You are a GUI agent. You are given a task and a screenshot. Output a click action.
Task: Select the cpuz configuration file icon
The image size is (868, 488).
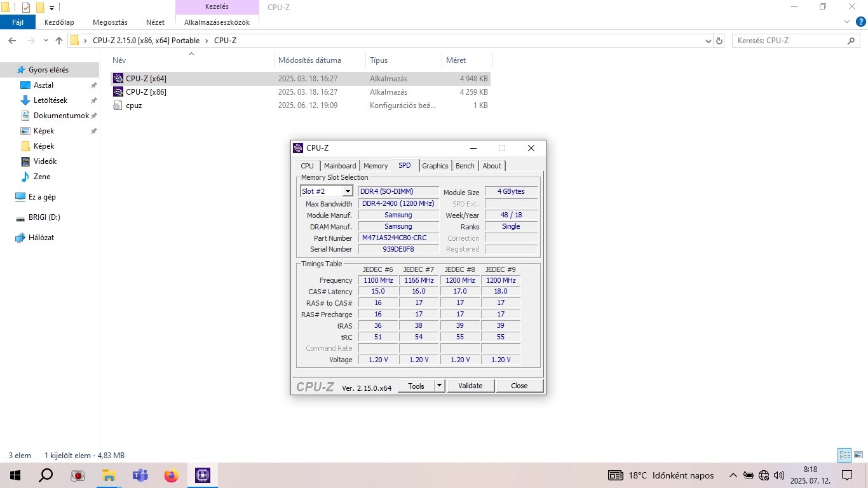coord(118,105)
